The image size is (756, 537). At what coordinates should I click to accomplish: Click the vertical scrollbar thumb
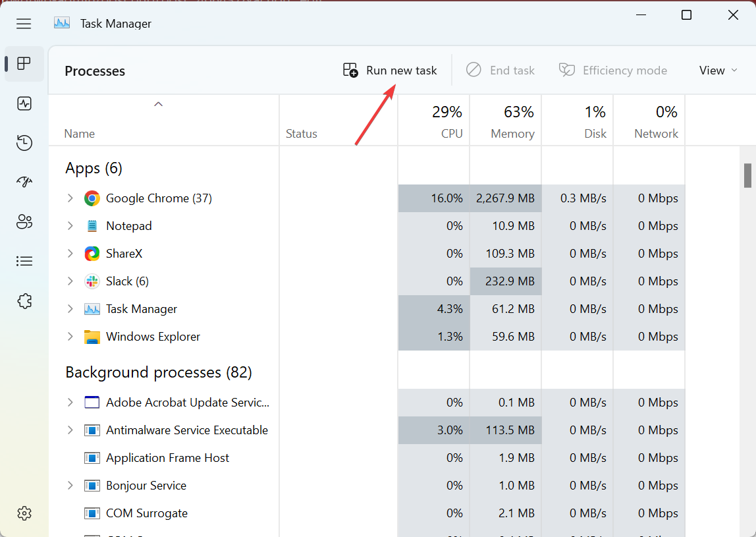747,176
